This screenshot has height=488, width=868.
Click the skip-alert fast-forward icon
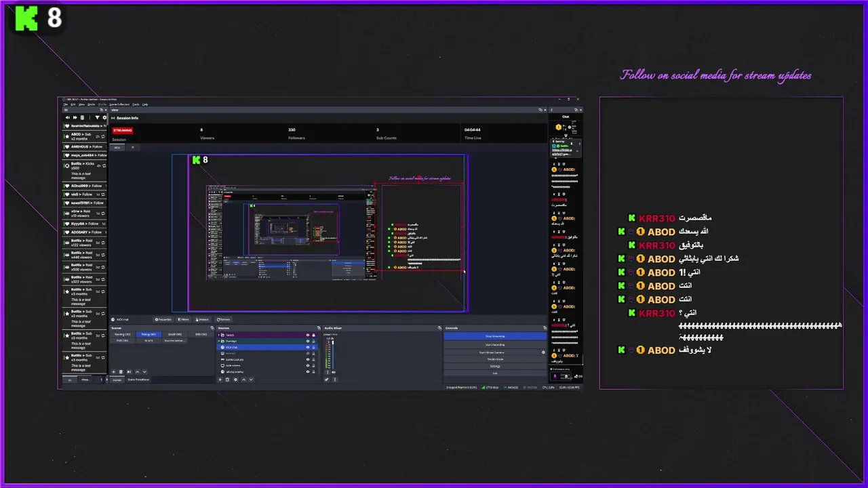[x=75, y=117]
